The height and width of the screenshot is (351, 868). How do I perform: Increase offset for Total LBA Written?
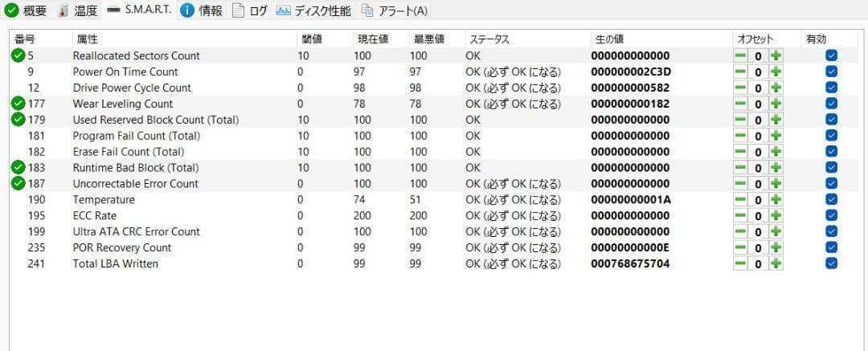pos(776,263)
